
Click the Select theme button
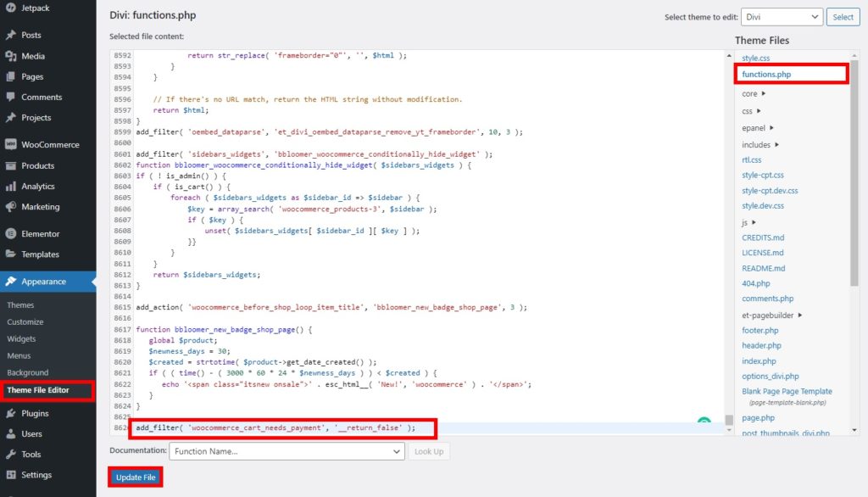tap(843, 17)
